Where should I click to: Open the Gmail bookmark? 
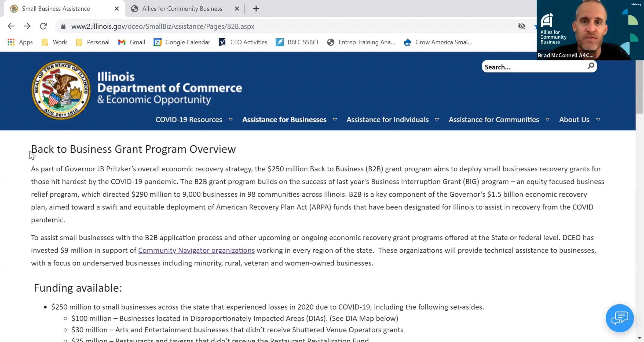click(131, 42)
